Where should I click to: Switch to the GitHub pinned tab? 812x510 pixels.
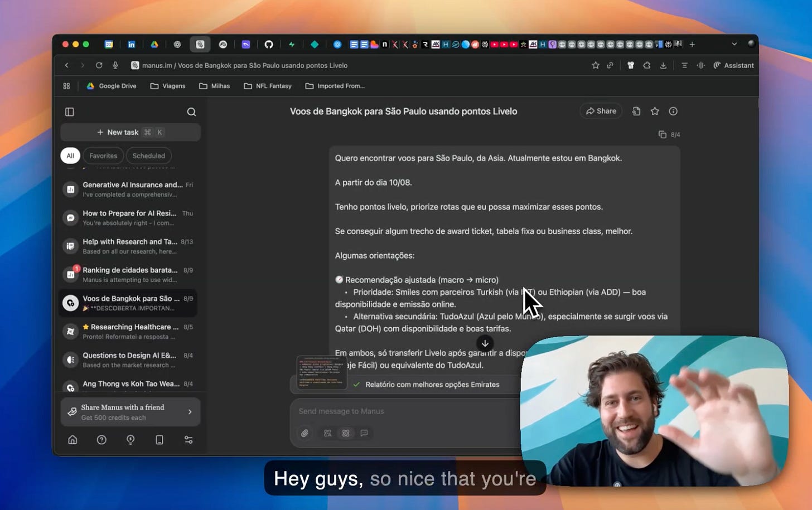[269, 45]
